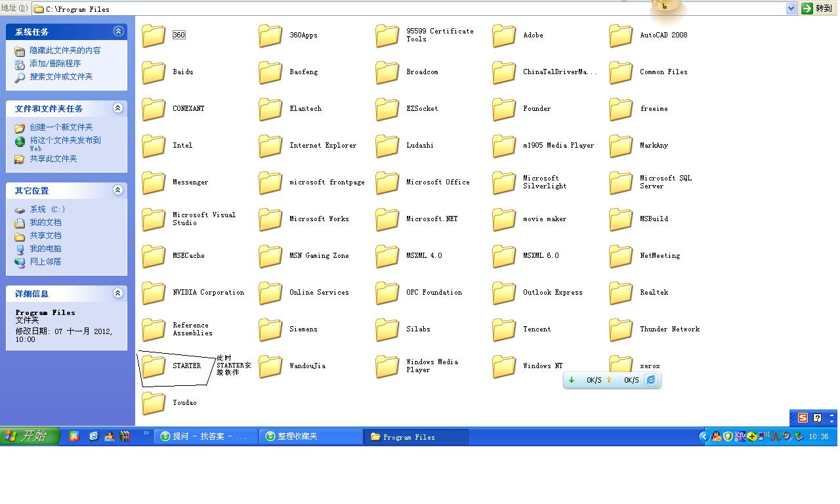Switch to 提问 - 找答案 taskbar window
Viewport: 840px width, 504px height.
(206, 436)
